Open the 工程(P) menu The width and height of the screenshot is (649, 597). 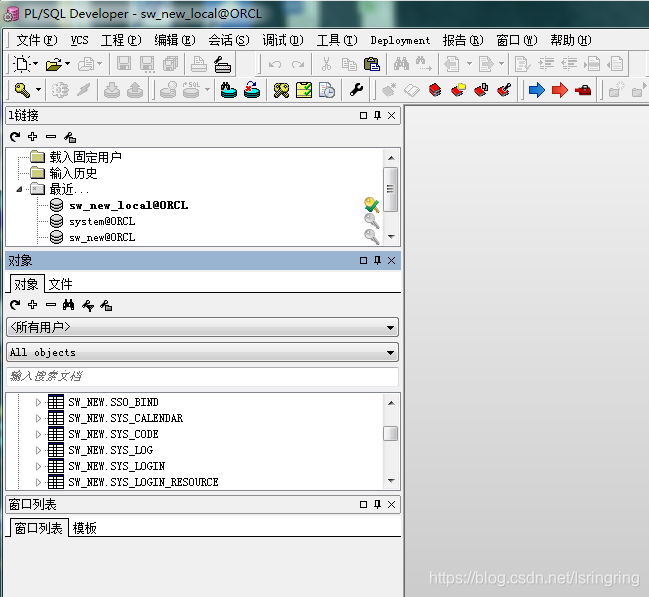(x=121, y=40)
